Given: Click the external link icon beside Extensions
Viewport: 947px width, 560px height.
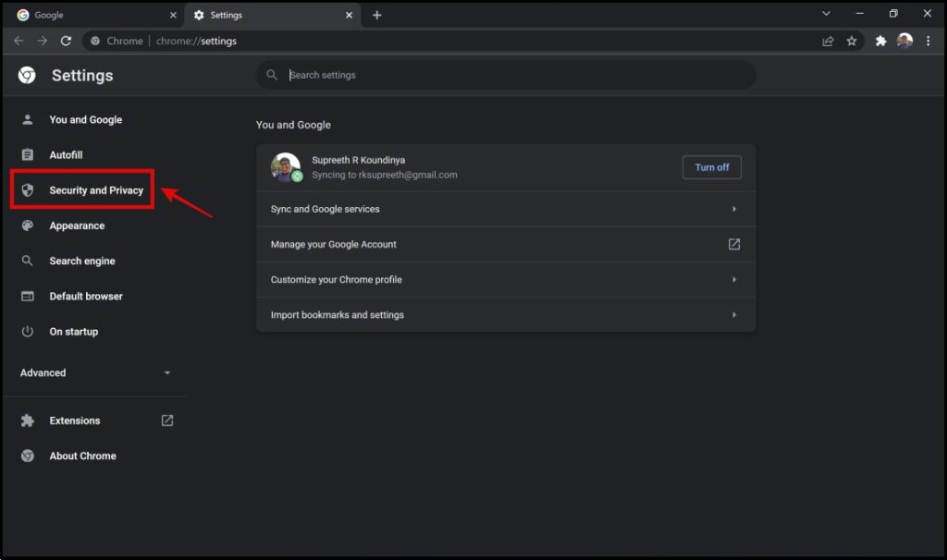Looking at the screenshot, I should pos(167,420).
